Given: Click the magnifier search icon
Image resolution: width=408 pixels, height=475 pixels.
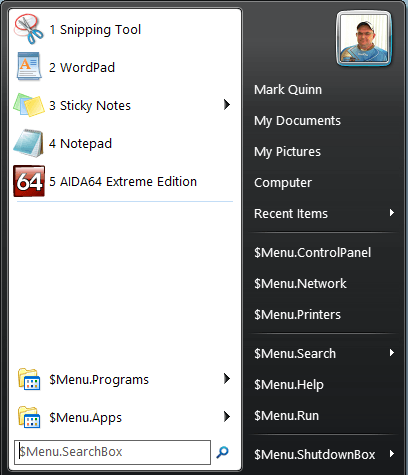Looking at the screenshot, I should click(222, 452).
